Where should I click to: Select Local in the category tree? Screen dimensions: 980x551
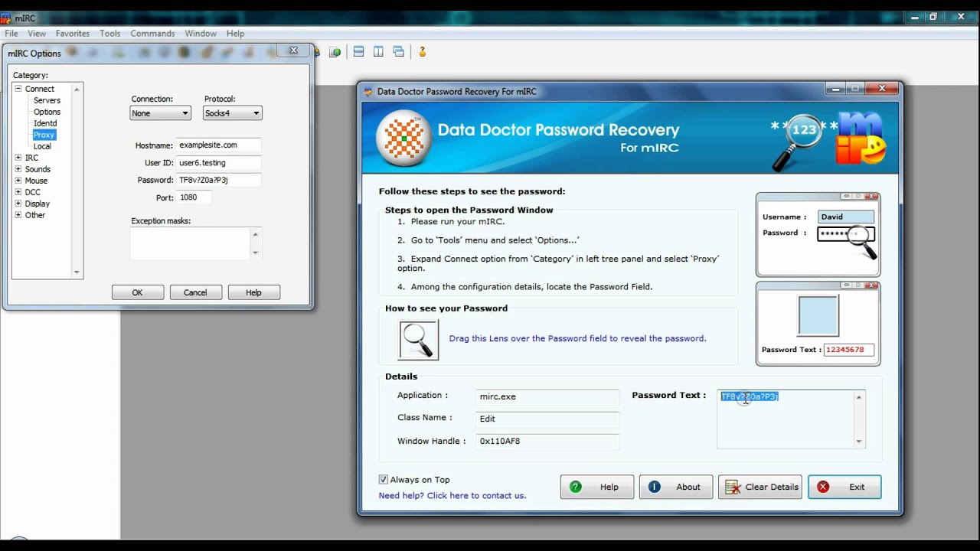(x=42, y=146)
